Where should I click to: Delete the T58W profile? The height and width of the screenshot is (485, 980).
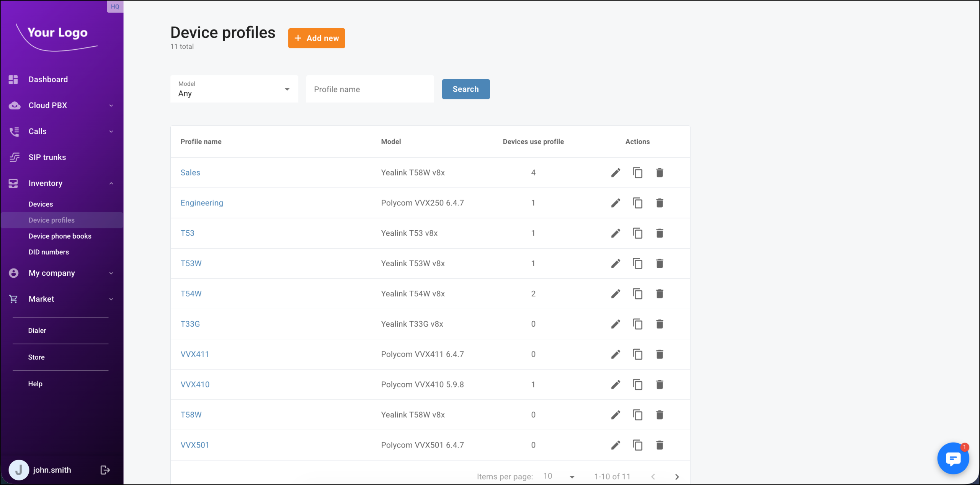pyautogui.click(x=659, y=415)
